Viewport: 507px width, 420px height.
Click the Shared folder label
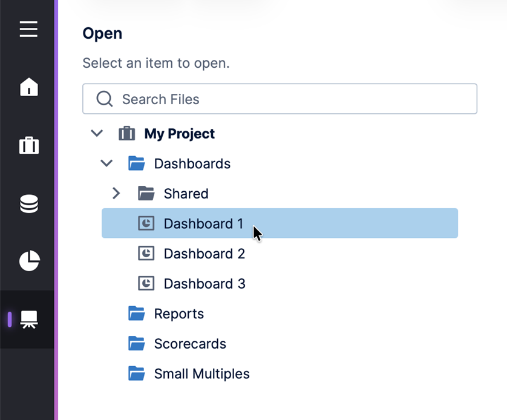(x=186, y=194)
